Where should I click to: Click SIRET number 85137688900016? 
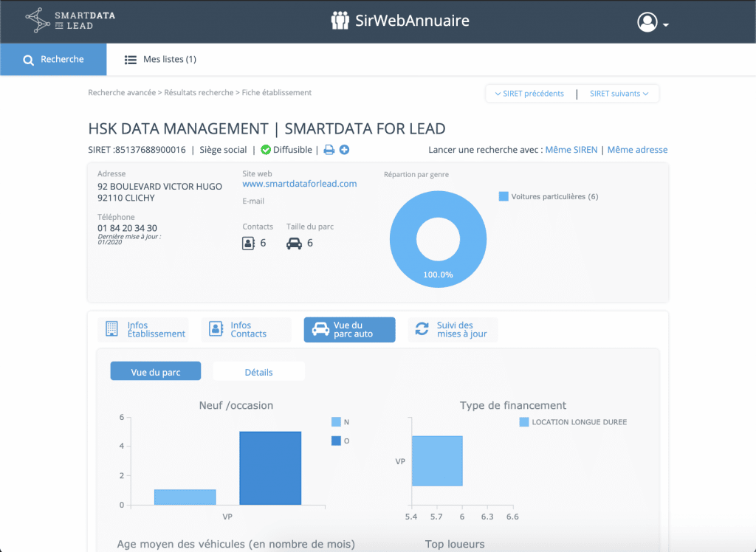pyautogui.click(x=150, y=150)
